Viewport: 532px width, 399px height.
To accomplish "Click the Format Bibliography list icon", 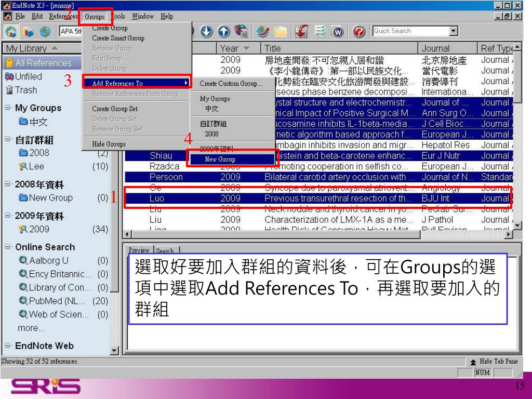I will [320, 32].
